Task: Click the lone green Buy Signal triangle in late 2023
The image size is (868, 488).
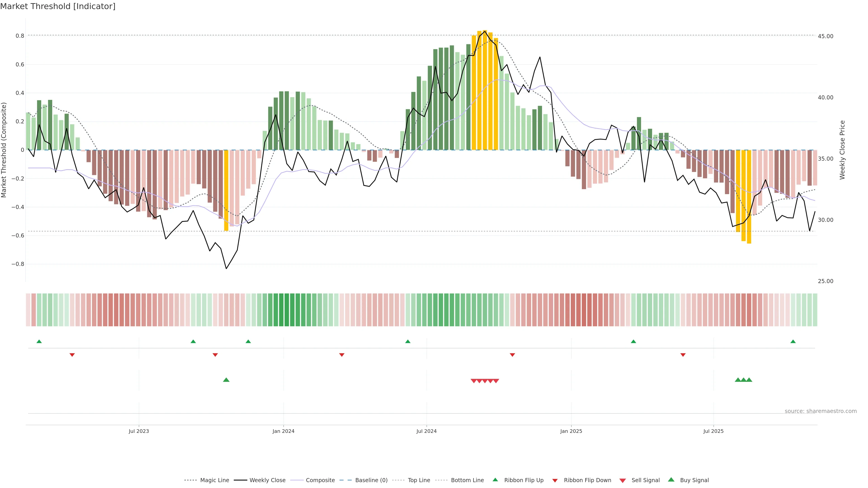Action: [x=226, y=380]
